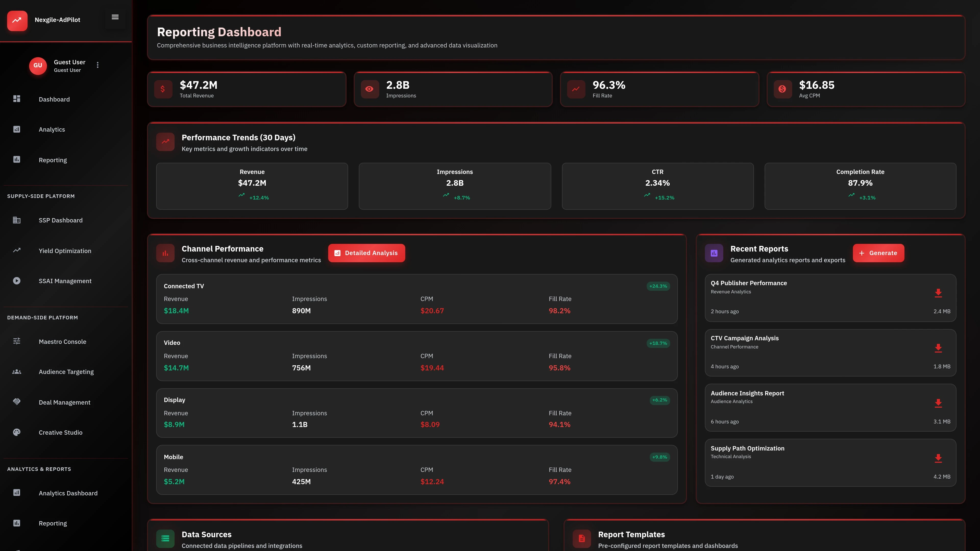The image size is (980, 551).
Task: Open Detailed Analysis for Channel Performance
Action: [x=366, y=253]
